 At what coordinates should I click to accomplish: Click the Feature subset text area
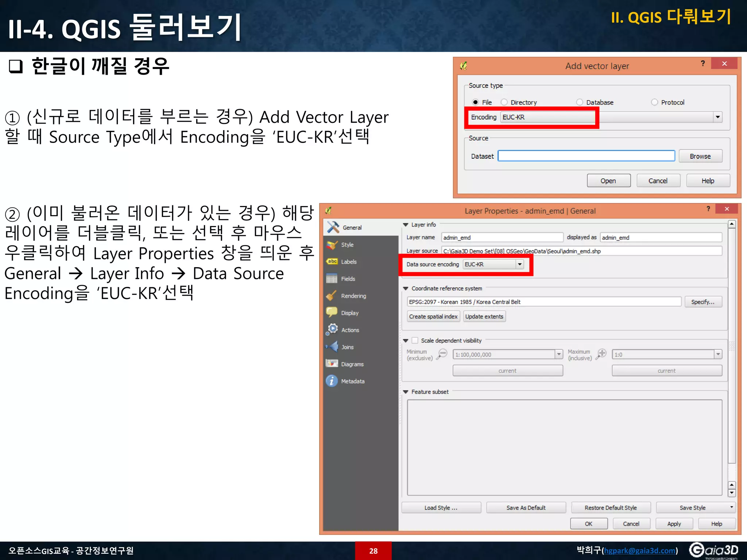tap(565, 447)
